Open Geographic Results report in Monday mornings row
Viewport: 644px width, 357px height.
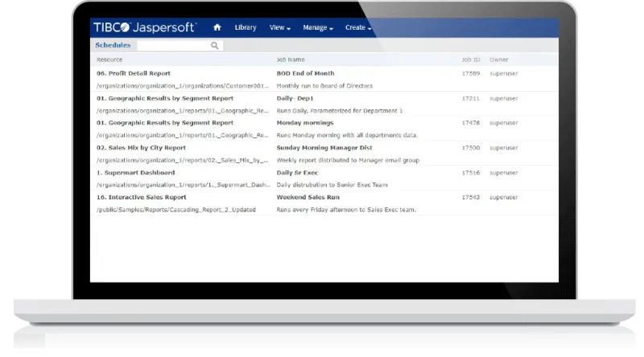[165, 123]
